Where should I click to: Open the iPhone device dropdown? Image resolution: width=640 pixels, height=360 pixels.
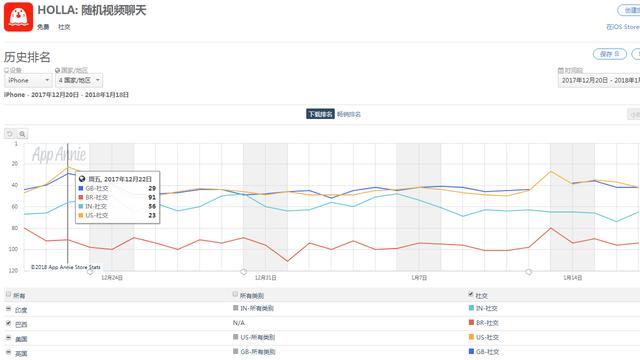point(28,80)
